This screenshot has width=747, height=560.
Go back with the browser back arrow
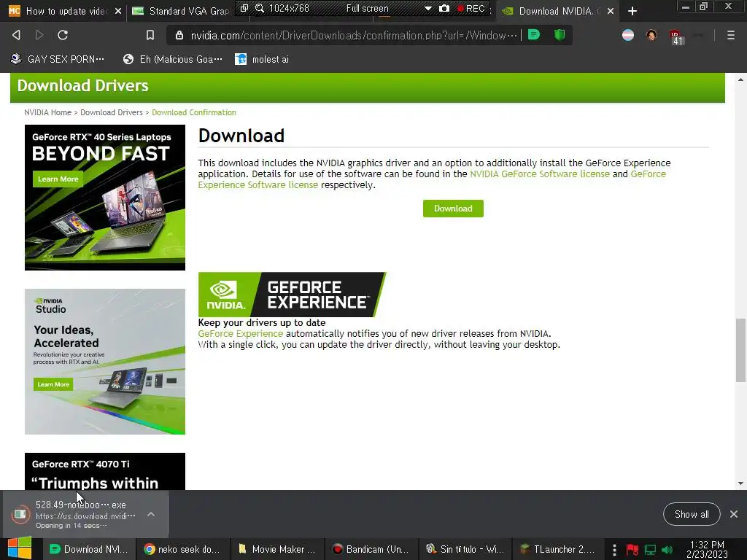16,35
